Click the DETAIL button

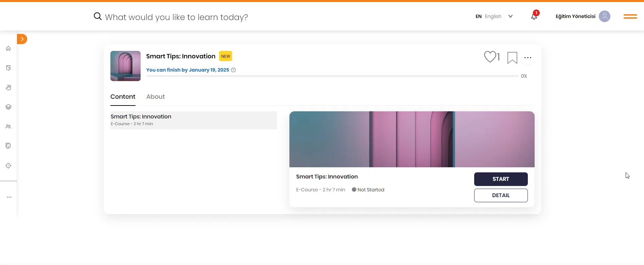click(x=501, y=195)
